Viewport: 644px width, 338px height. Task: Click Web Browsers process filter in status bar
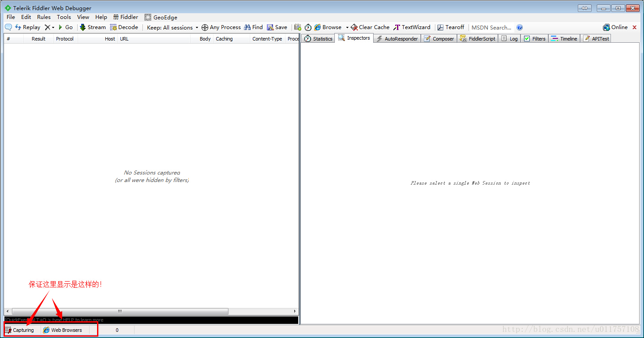coord(63,330)
